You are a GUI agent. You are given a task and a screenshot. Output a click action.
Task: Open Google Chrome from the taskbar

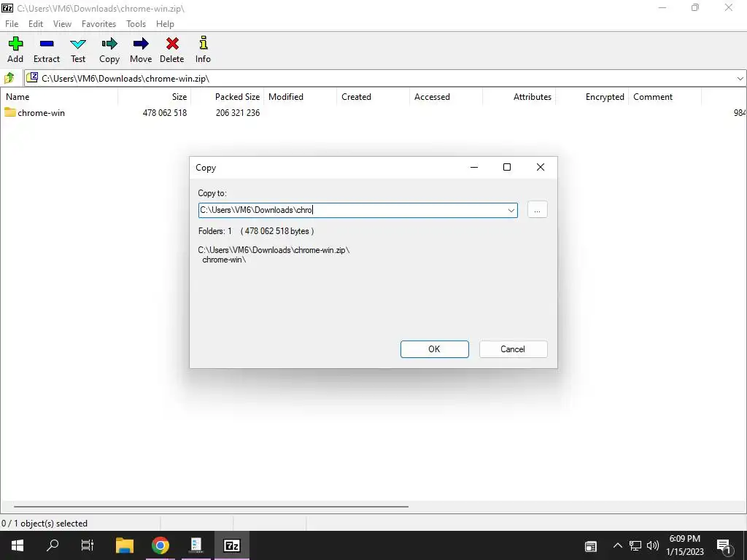click(160, 545)
